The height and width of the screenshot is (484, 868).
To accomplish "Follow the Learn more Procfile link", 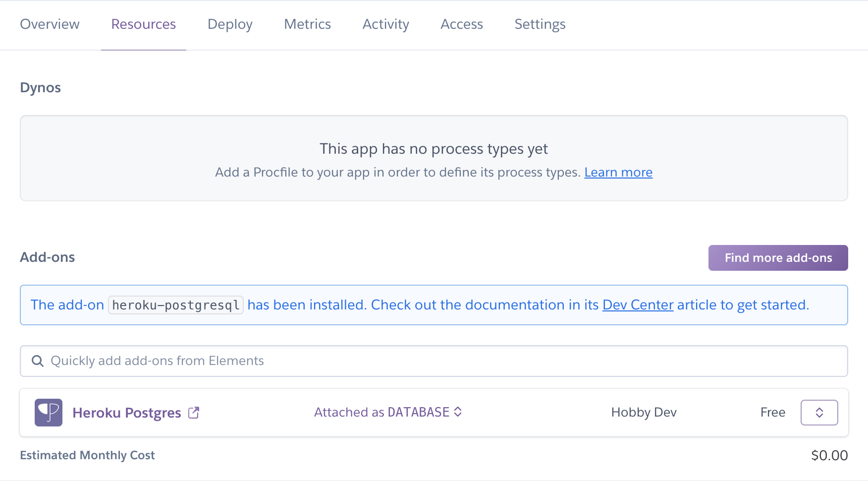I will coord(618,172).
